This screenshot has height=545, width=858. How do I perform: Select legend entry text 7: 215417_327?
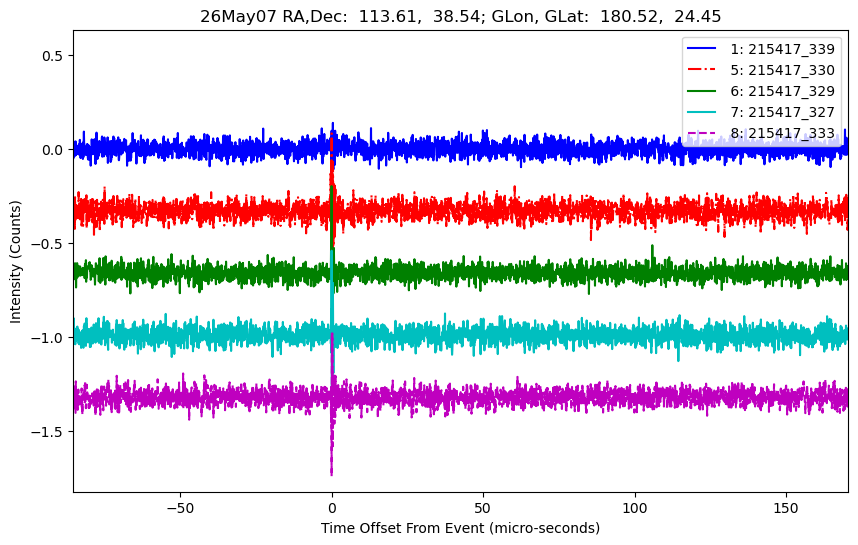(782, 112)
